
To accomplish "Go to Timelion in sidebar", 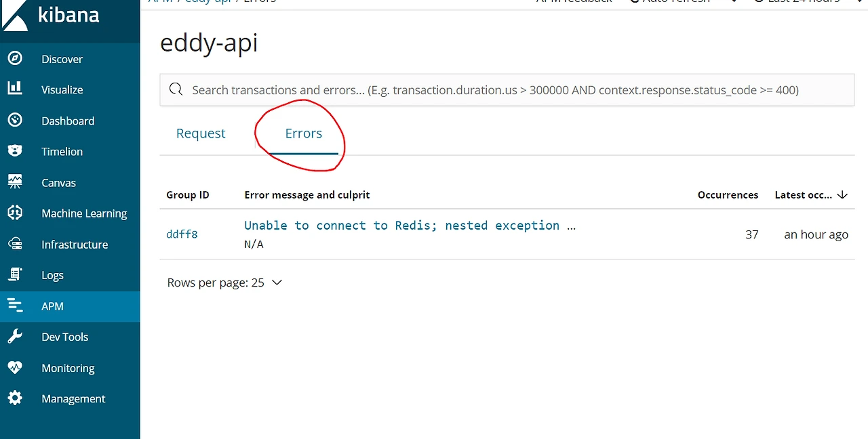I will click(x=62, y=151).
